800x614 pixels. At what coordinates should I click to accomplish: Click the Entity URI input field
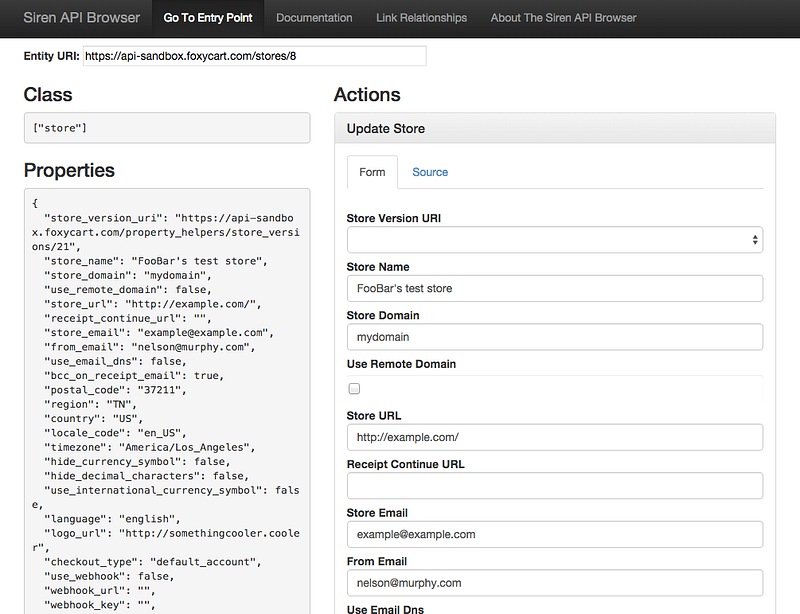255,56
